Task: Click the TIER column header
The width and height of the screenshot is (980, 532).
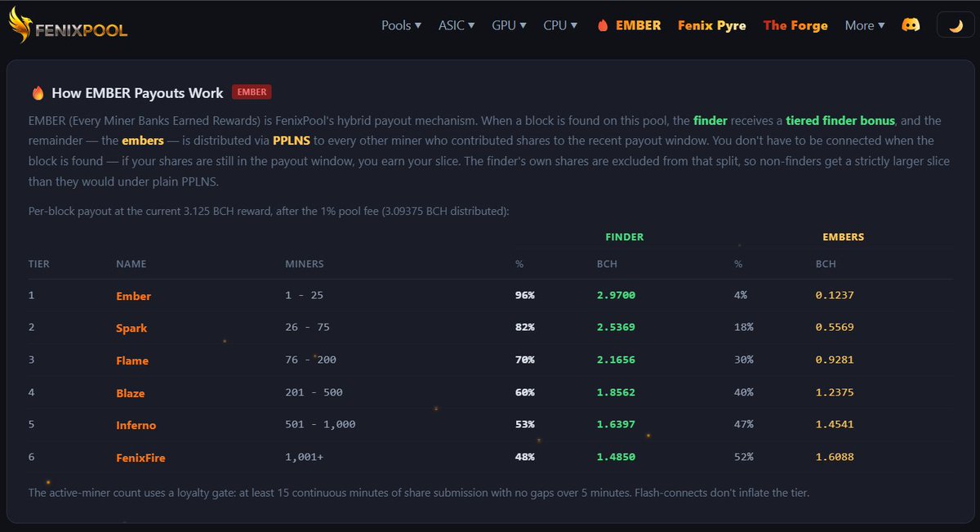Action: [38, 264]
